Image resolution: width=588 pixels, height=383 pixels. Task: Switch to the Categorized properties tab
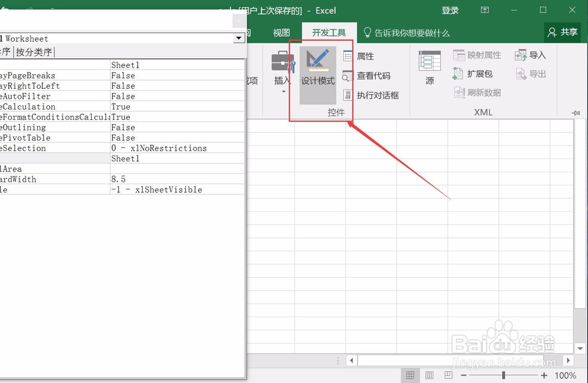point(34,52)
